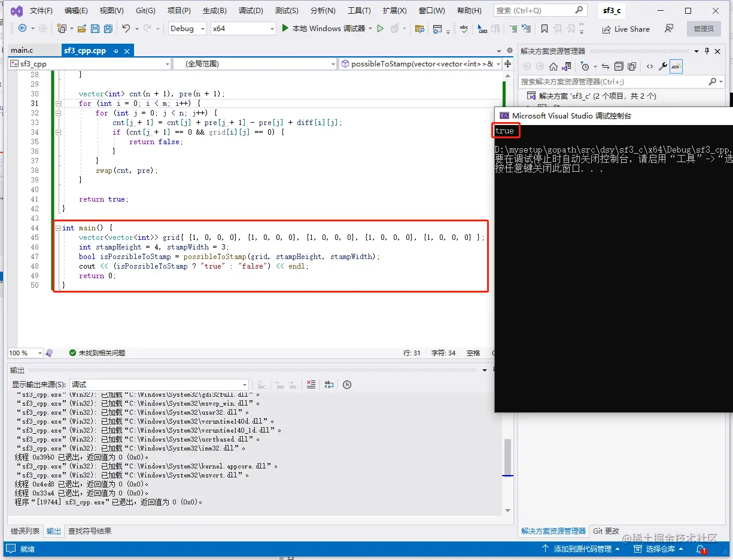
Task: Click the home icon in Solution Explorer
Action: [553, 66]
